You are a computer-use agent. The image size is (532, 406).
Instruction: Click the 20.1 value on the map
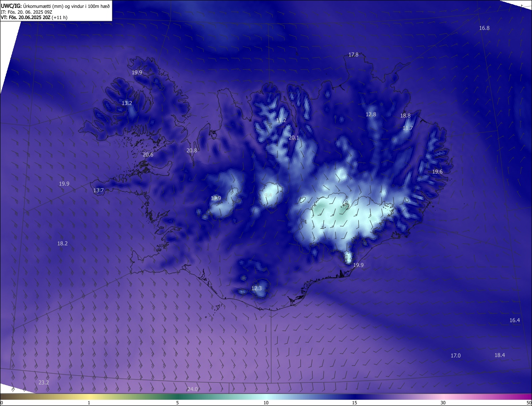294,137
